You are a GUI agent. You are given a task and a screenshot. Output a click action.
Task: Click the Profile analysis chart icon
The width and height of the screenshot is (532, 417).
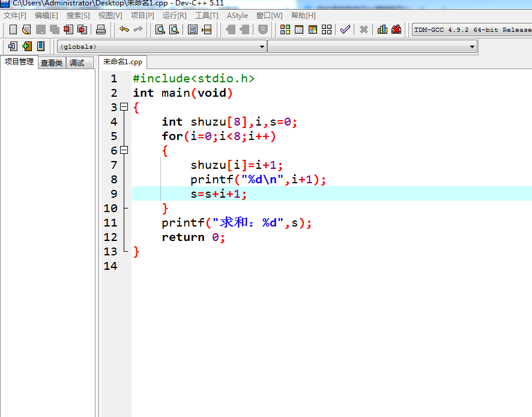pos(382,29)
